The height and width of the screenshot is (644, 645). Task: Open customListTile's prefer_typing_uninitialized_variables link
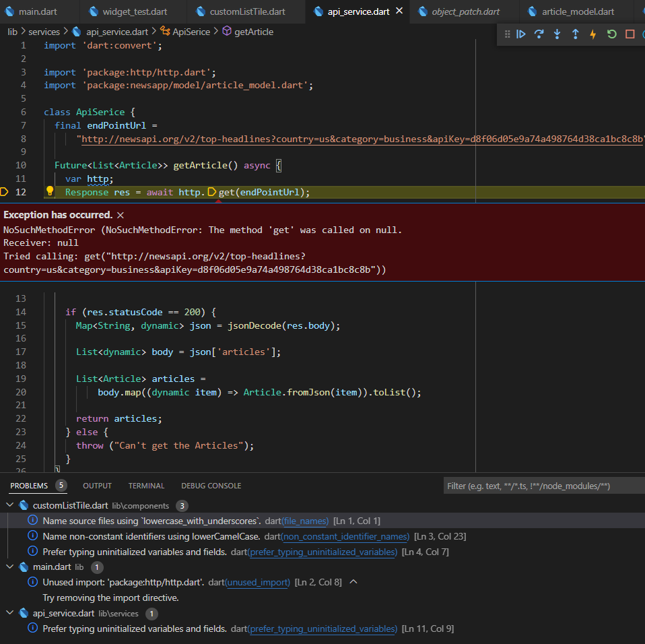(x=322, y=552)
